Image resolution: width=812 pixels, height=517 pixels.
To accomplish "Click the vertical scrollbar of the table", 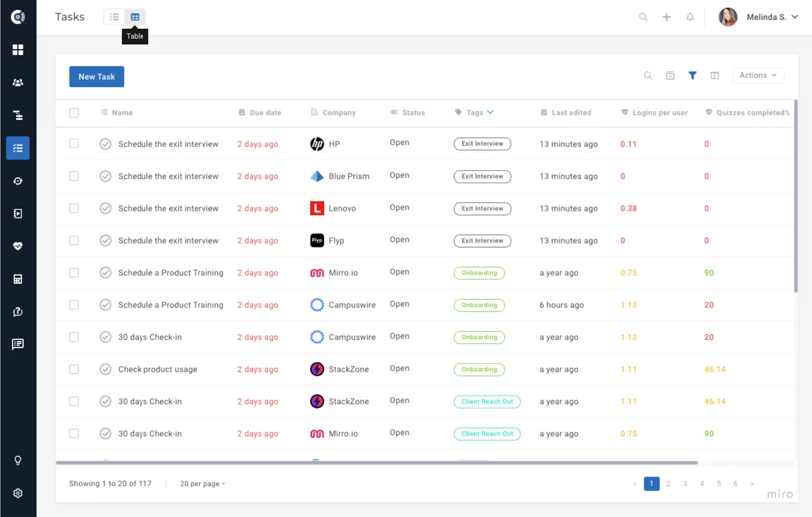I will point(796,196).
